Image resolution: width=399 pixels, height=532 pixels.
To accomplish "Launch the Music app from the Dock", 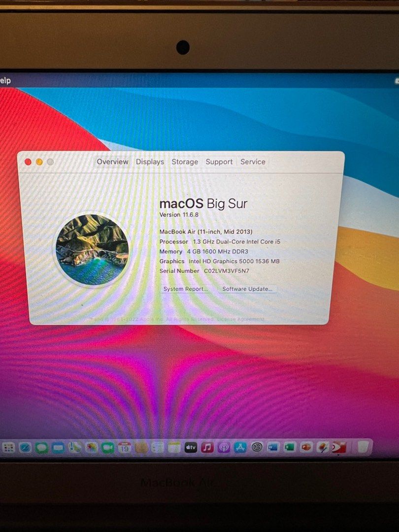I will pyautogui.click(x=207, y=448).
